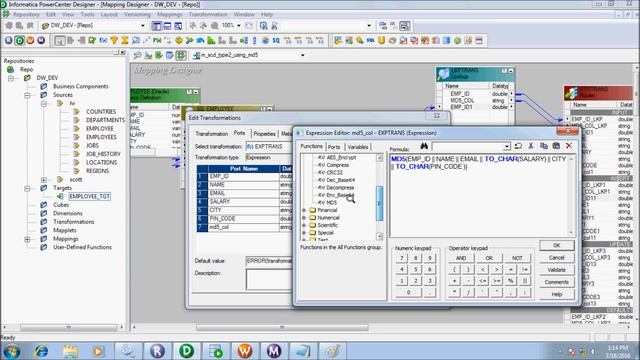Select the SQ Source Qualifier tool
Viewport: 640px width, 360px height.
point(276,40)
